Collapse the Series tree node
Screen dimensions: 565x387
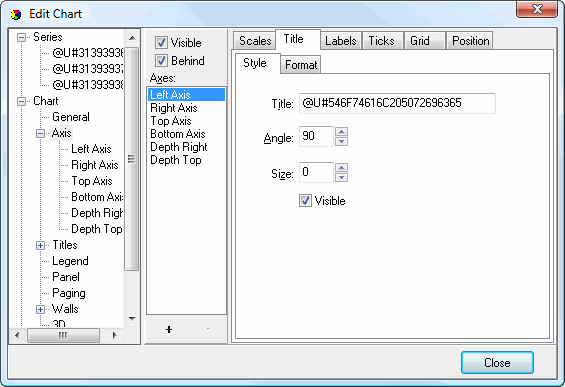22,37
